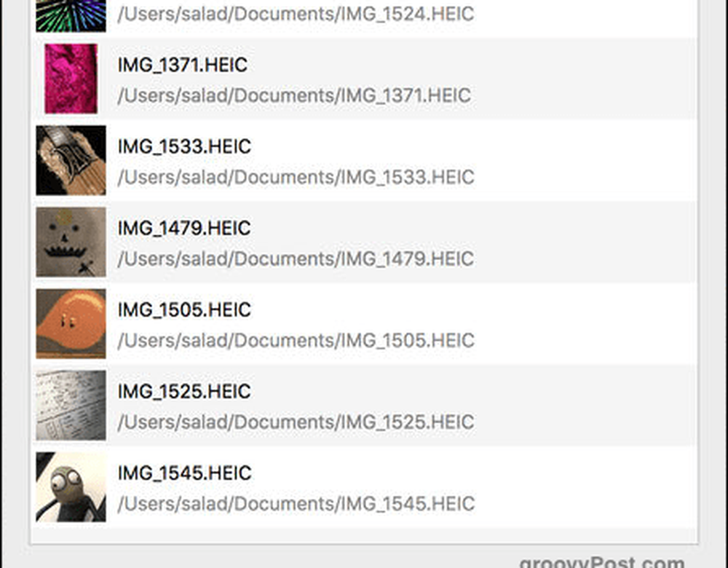
Task: Select the IMG_1371.HEIC file name
Action: click(183, 66)
